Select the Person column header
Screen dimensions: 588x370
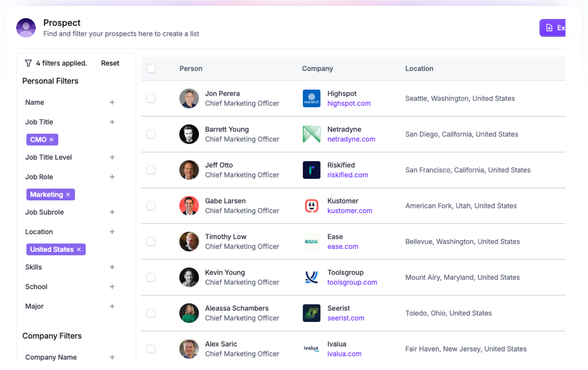[x=191, y=68]
